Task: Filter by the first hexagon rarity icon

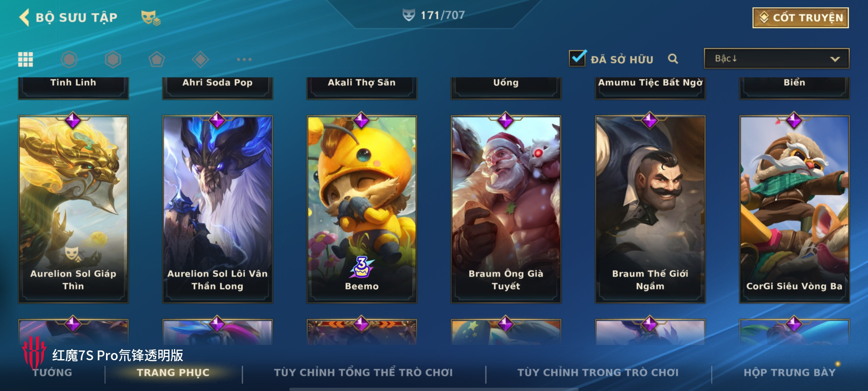Action: point(69,59)
